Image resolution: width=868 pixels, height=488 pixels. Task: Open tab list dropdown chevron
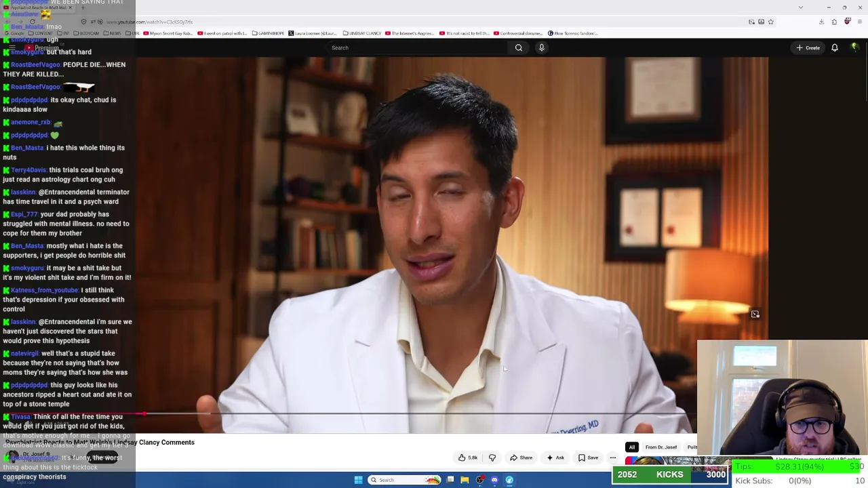tap(800, 7)
